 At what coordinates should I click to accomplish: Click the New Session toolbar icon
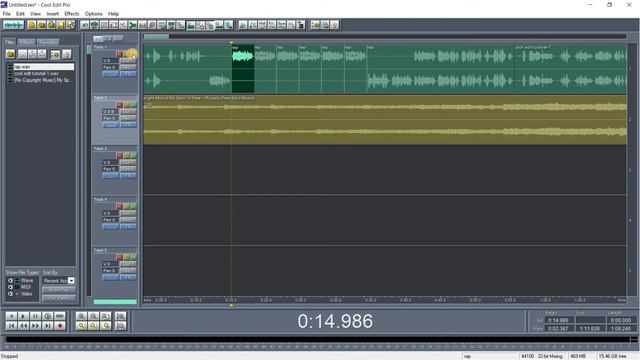coord(31,25)
